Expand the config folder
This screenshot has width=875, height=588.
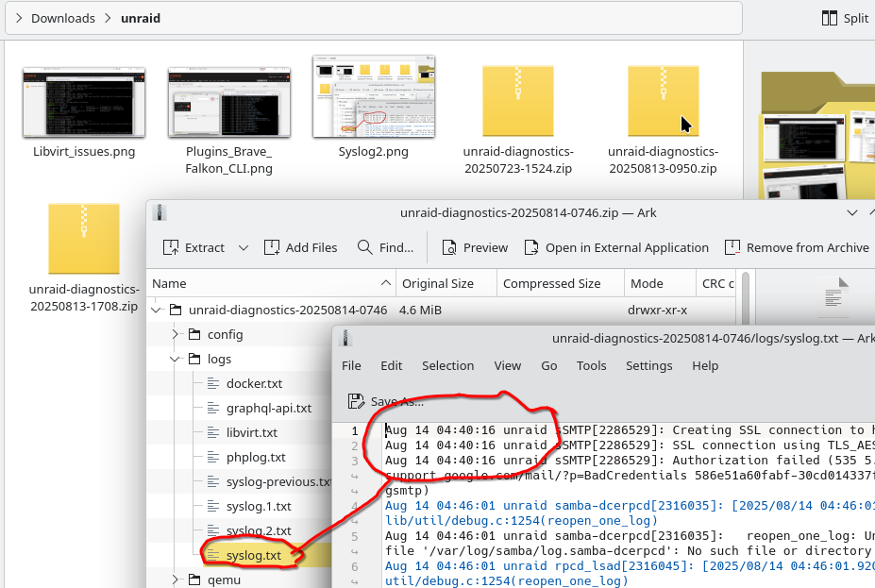coord(176,335)
